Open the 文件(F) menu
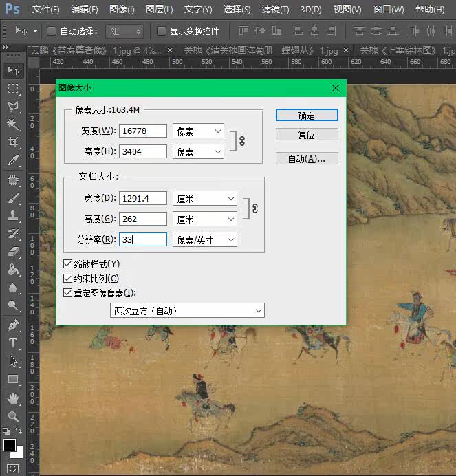456x476 pixels. (x=46, y=9)
